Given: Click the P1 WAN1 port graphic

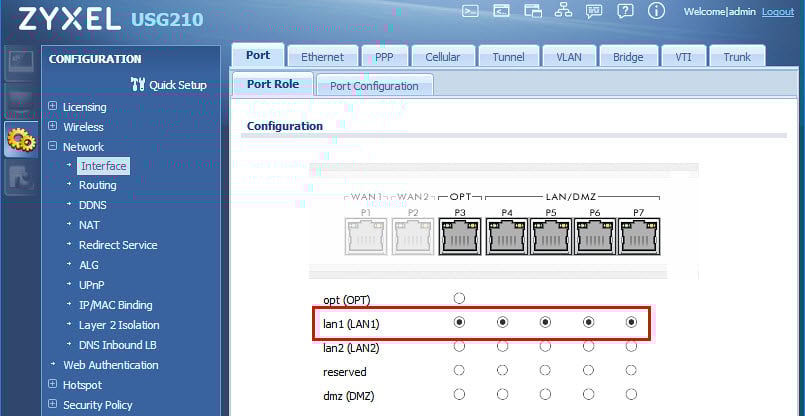Looking at the screenshot, I should [366, 236].
